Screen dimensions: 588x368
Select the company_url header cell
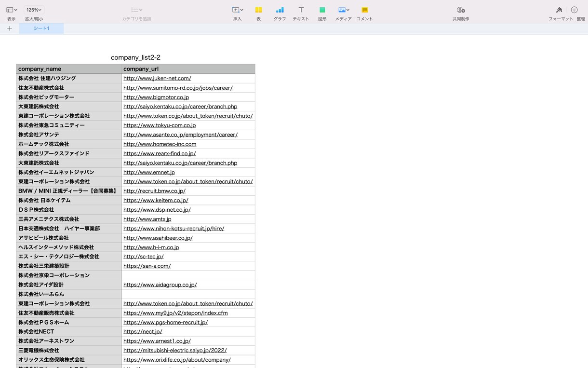click(188, 69)
